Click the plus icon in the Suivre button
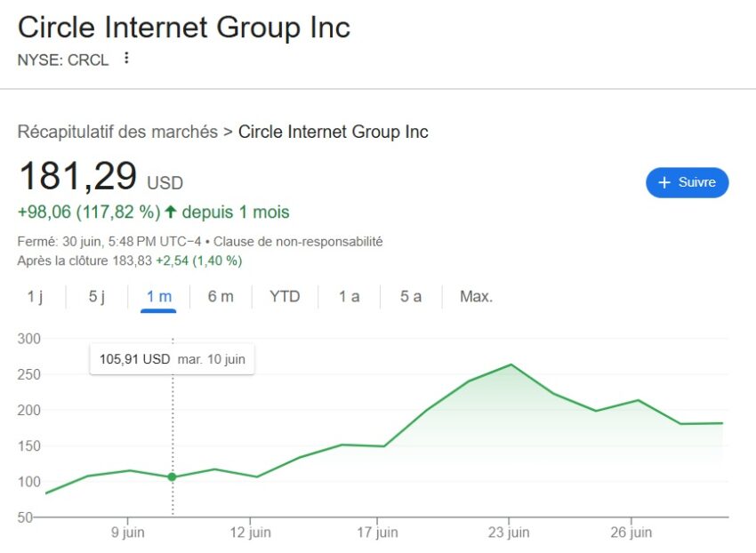 pos(664,182)
